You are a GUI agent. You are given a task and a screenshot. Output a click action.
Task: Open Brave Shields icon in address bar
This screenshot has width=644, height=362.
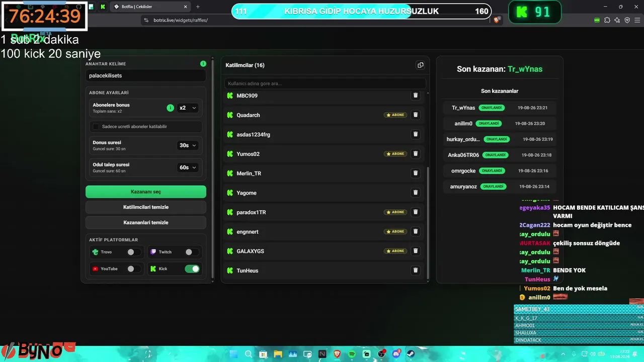[x=497, y=20]
